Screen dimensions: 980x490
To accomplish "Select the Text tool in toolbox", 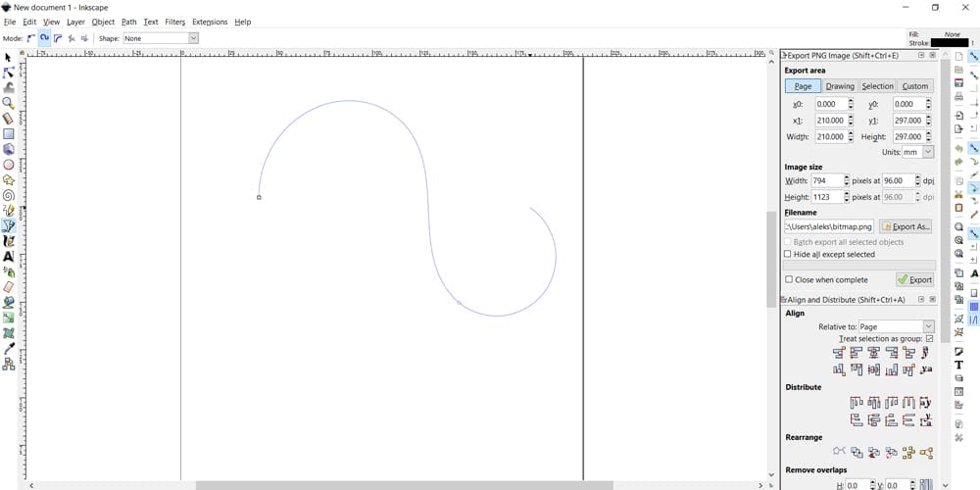I will point(8,256).
